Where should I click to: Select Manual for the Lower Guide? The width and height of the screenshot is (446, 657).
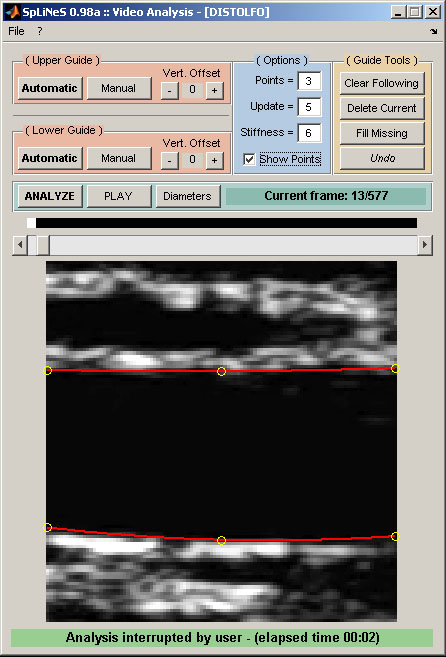coord(119,158)
